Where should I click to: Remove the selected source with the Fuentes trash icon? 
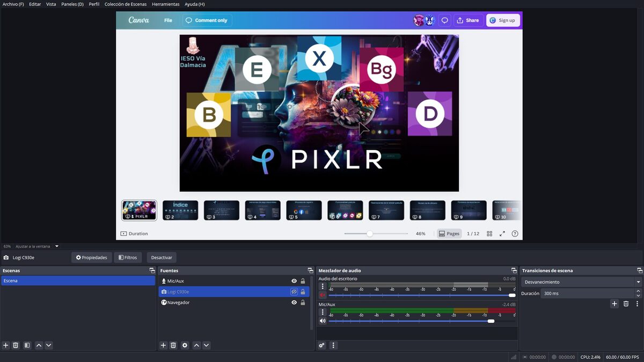click(x=173, y=345)
